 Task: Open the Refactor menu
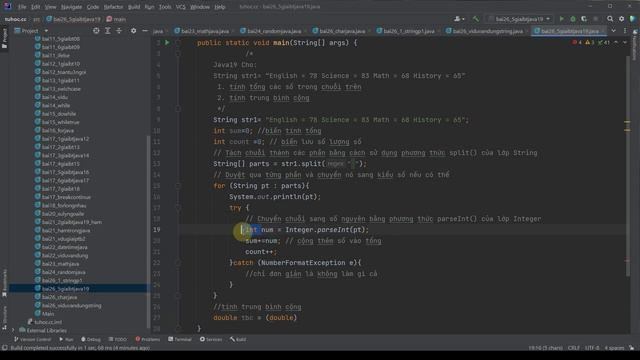tap(113, 7)
